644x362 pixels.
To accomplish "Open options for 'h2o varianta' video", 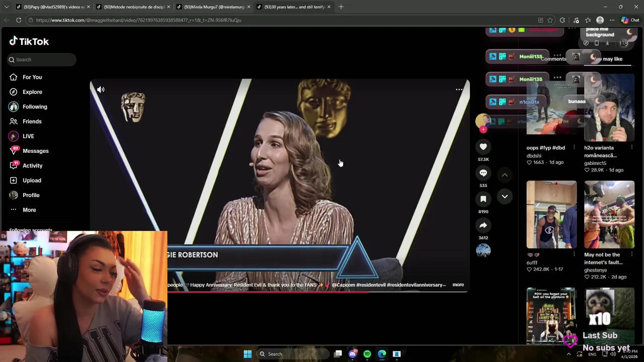I will click(632, 147).
